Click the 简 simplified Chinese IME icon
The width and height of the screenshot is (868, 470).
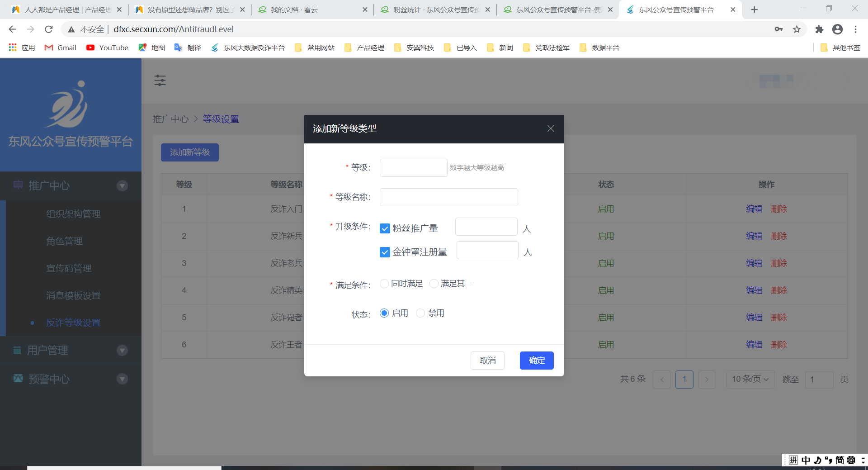(x=840, y=460)
